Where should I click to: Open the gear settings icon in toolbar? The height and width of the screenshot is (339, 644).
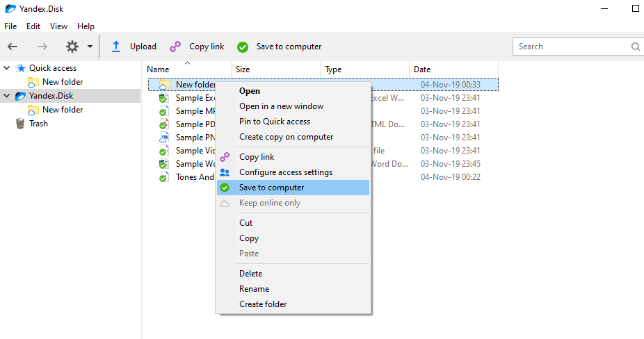tap(72, 47)
